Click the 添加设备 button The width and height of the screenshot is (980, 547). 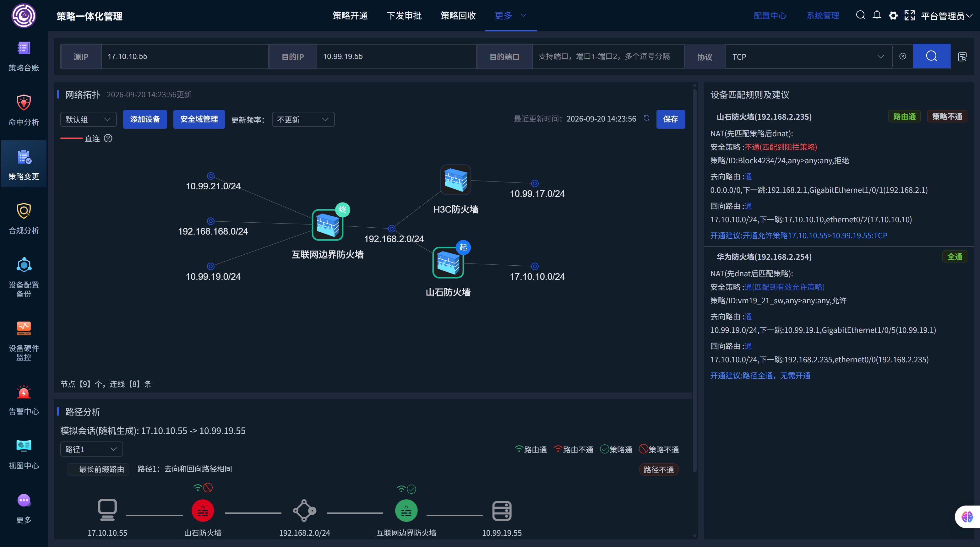(x=145, y=119)
